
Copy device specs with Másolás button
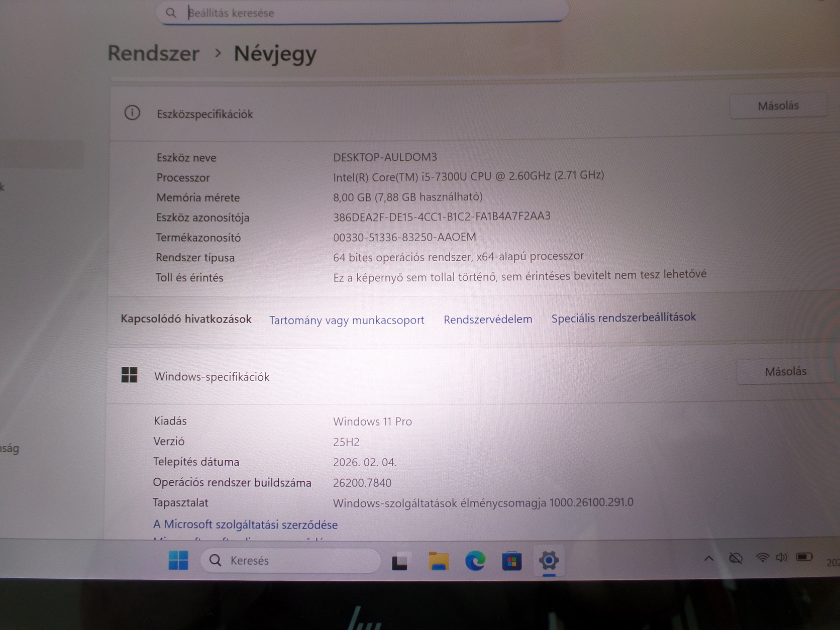(778, 106)
